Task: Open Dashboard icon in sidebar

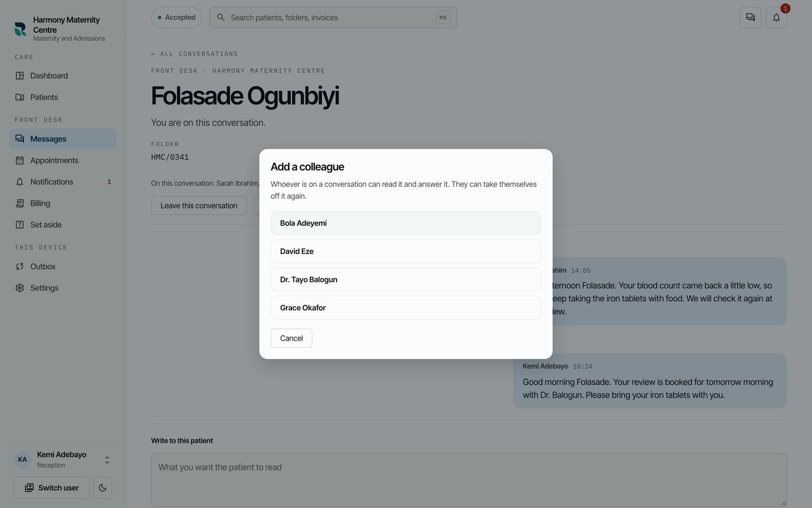Action: click(x=20, y=76)
